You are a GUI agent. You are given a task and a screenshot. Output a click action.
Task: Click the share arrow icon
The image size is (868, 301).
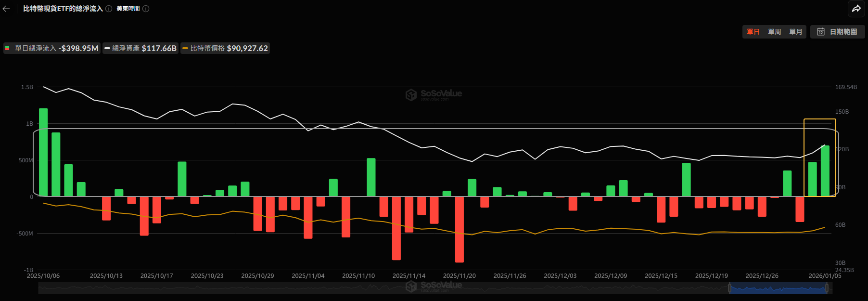point(856,9)
